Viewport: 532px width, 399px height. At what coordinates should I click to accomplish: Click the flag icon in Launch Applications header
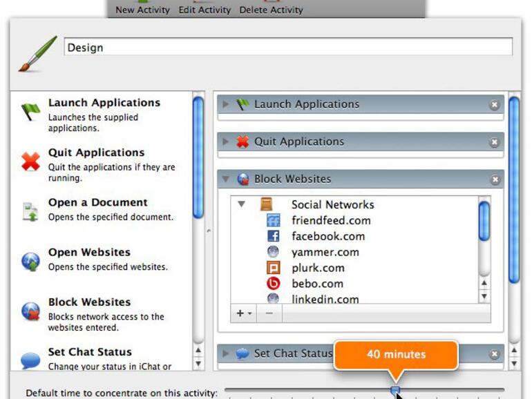(x=243, y=104)
